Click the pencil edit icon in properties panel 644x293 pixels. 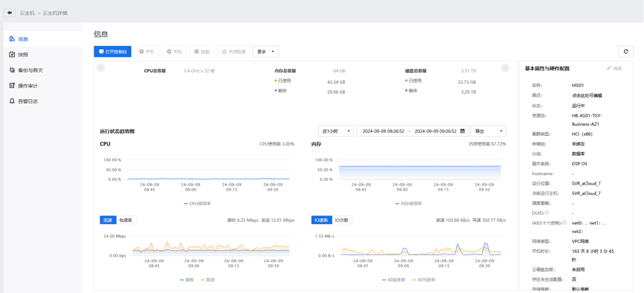tap(609, 68)
